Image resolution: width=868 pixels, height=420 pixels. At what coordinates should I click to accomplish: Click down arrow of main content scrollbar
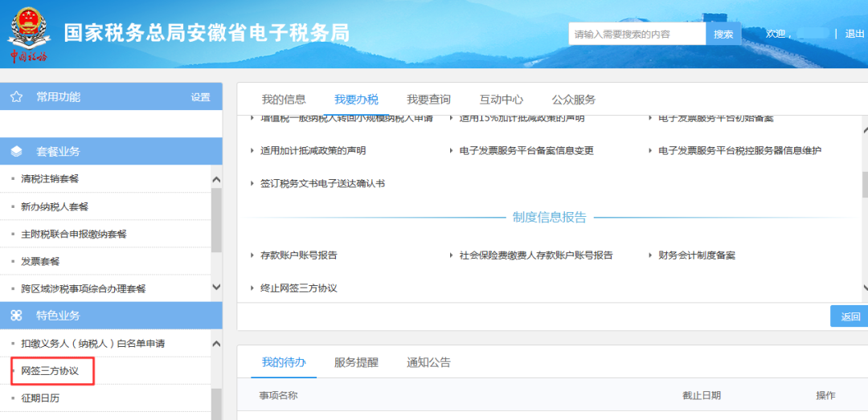pos(866,287)
